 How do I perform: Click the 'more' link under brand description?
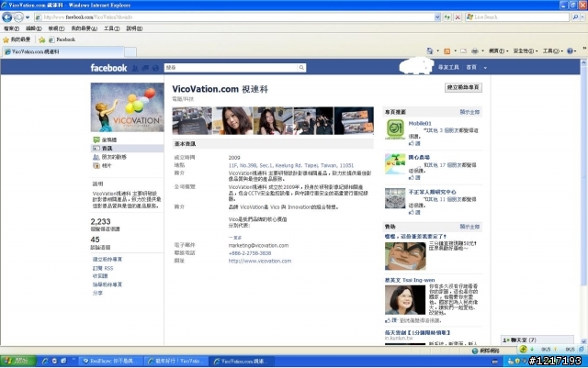[x=235, y=238]
